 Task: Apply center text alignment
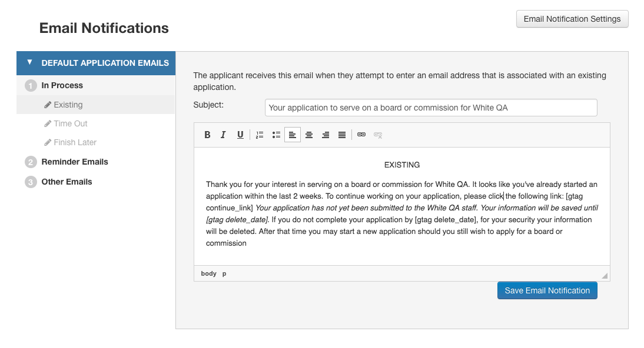pos(309,135)
